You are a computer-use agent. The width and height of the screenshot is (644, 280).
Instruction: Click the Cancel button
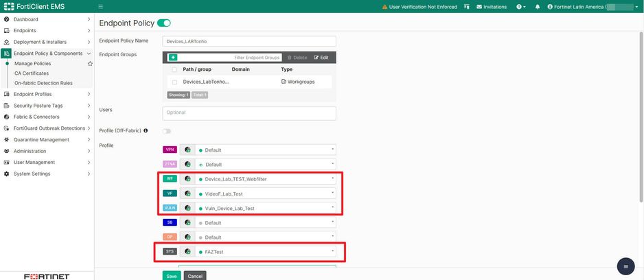coord(195,276)
